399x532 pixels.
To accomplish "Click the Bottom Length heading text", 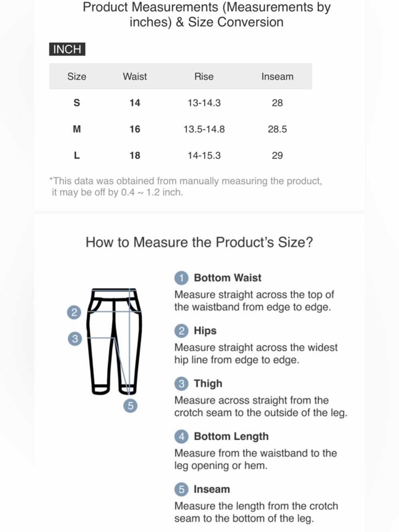I will click(x=231, y=436).
